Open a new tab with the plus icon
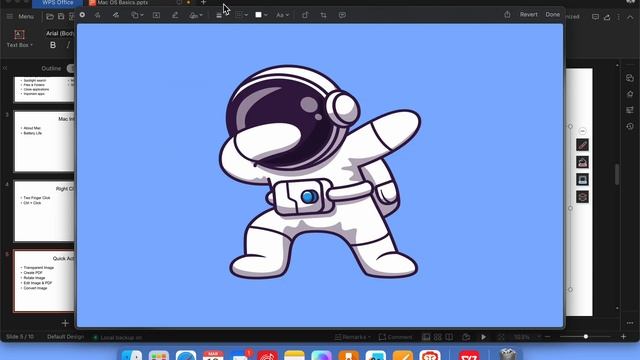The width and height of the screenshot is (640, 360). [203, 2]
